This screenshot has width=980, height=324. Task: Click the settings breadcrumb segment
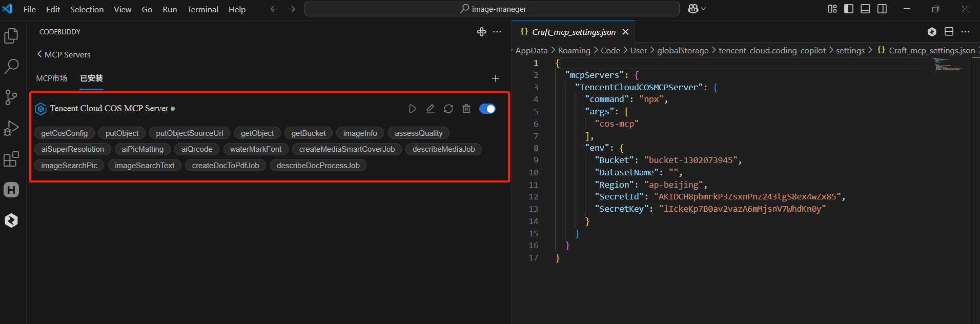pos(850,50)
